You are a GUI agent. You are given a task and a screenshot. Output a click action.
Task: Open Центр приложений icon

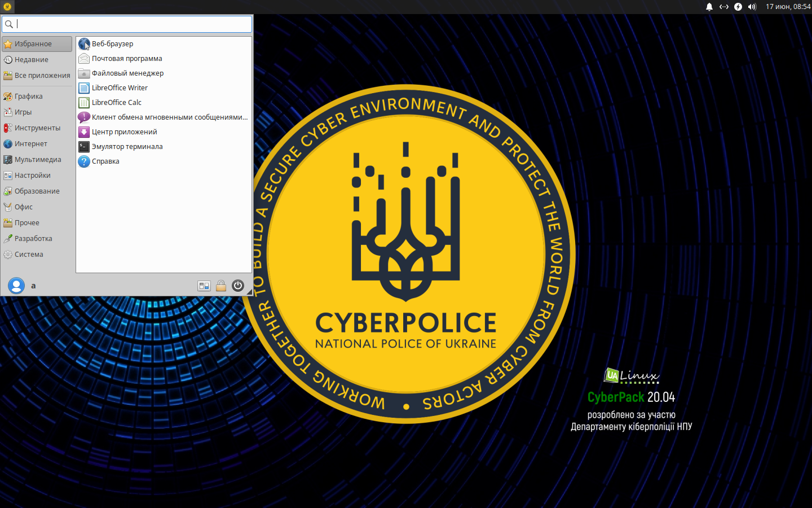(x=84, y=132)
